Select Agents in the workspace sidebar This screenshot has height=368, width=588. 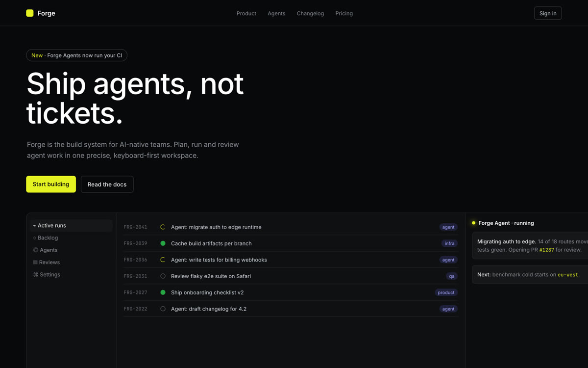71,250
